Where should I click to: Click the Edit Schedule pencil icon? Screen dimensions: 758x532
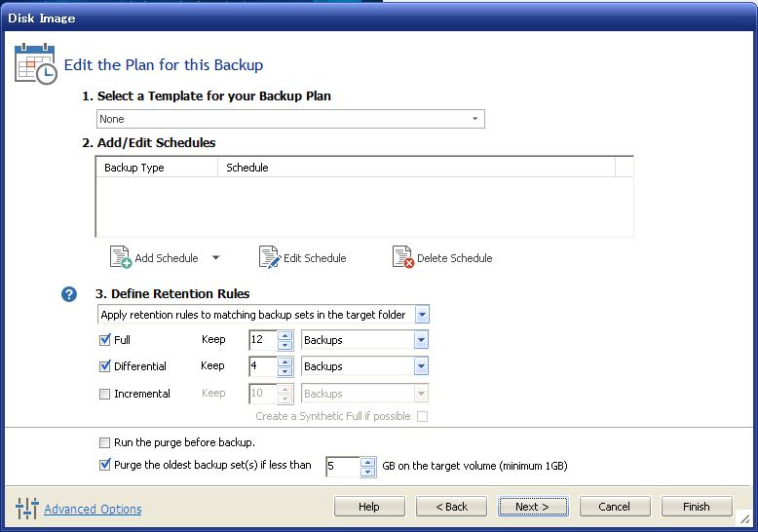[x=269, y=257]
